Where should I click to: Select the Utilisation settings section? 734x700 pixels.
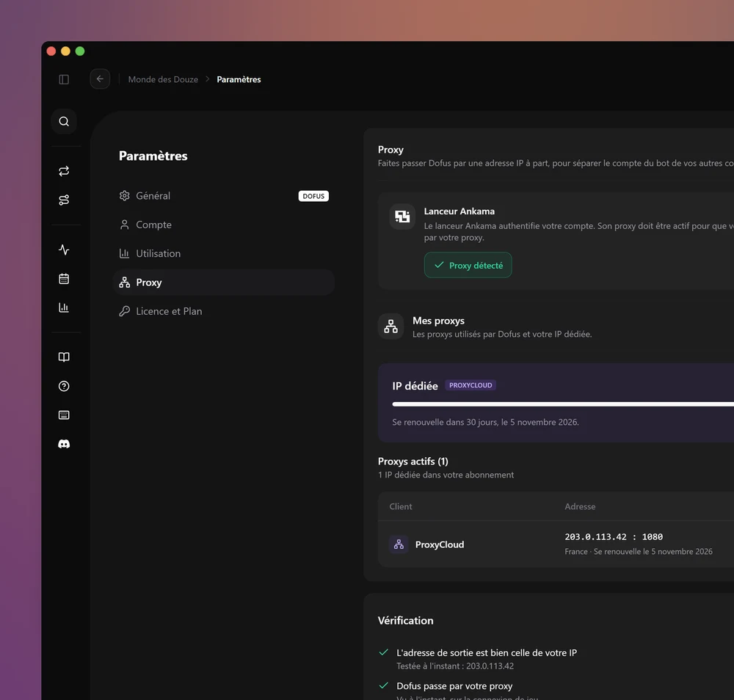[224, 254]
